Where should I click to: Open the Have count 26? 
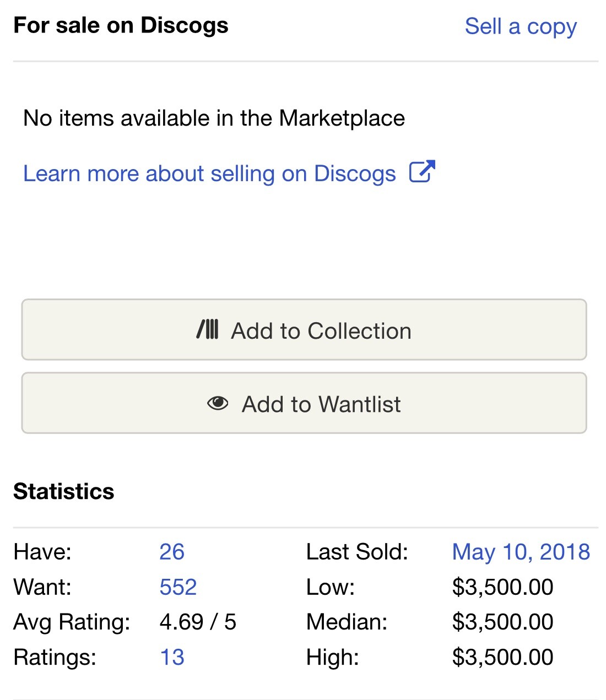click(172, 552)
